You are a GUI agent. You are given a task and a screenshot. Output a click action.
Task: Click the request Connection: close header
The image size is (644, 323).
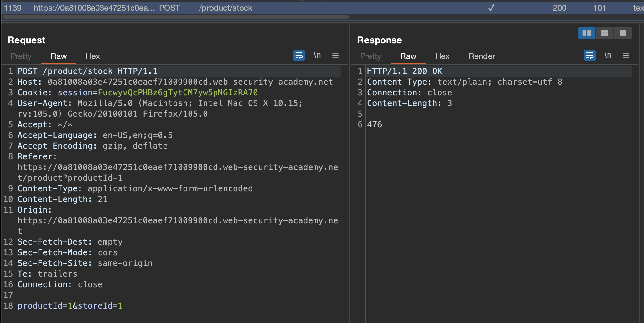(60, 284)
